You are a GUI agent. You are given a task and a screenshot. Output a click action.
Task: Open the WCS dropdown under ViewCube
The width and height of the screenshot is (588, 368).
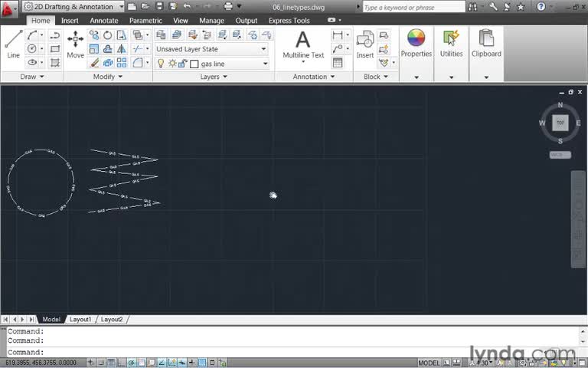(x=560, y=155)
